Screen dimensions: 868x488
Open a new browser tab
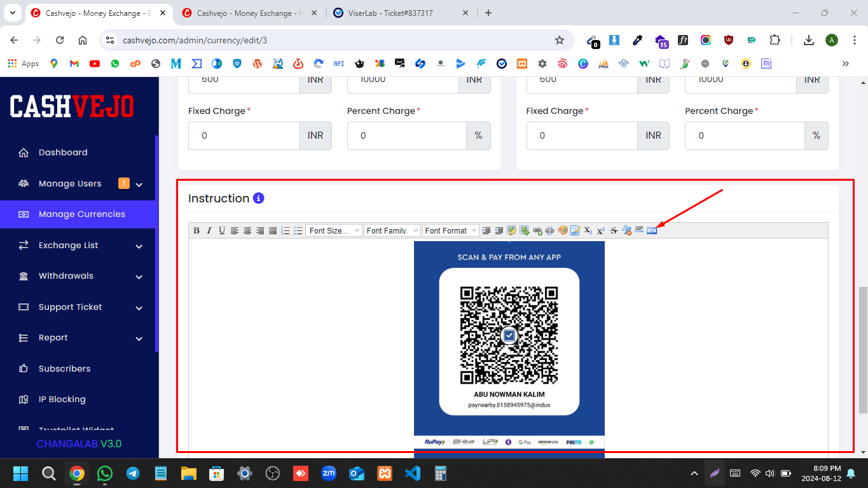click(x=488, y=13)
